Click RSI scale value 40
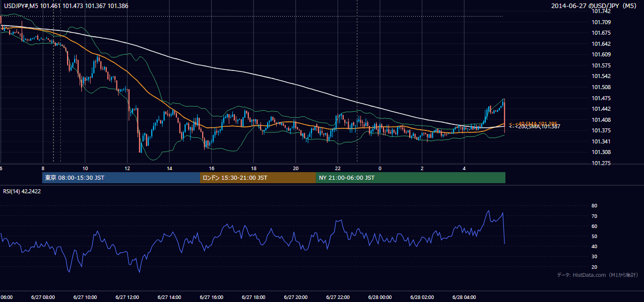This screenshot has height=302, width=644. (595, 246)
